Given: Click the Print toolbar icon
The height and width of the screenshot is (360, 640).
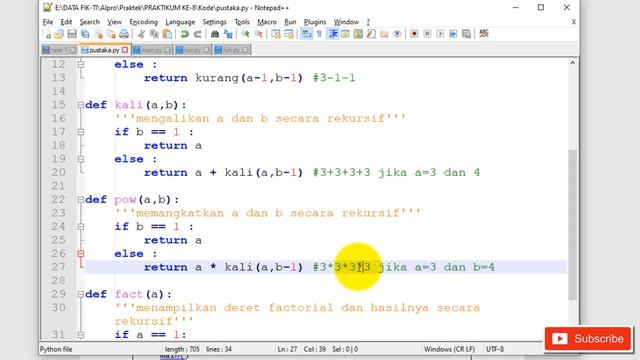Looking at the screenshot, I should pos(124,34).
